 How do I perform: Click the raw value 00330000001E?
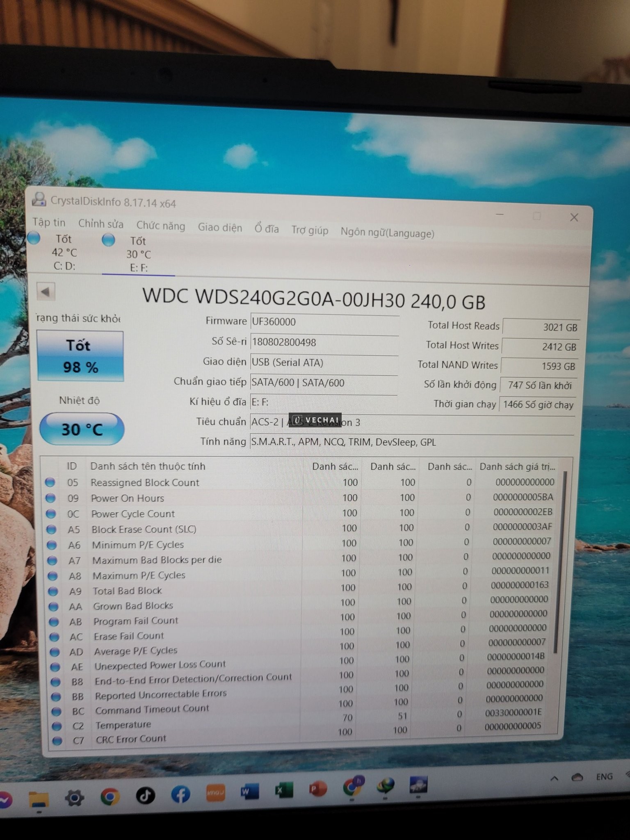513,712
